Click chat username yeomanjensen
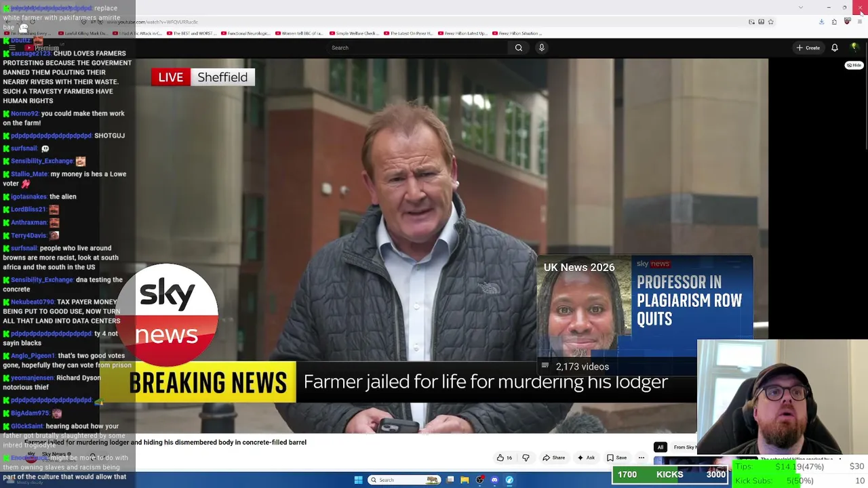The image size is (868, 488). point(31,378)
